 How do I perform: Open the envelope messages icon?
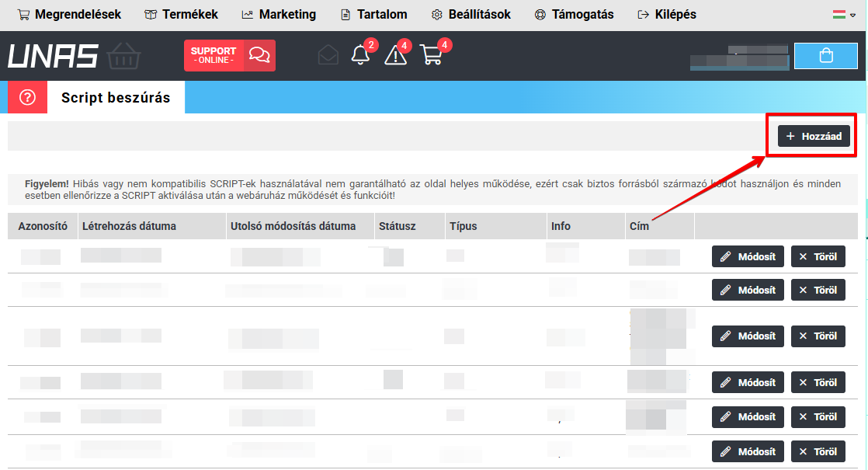(x=328, y=55)
